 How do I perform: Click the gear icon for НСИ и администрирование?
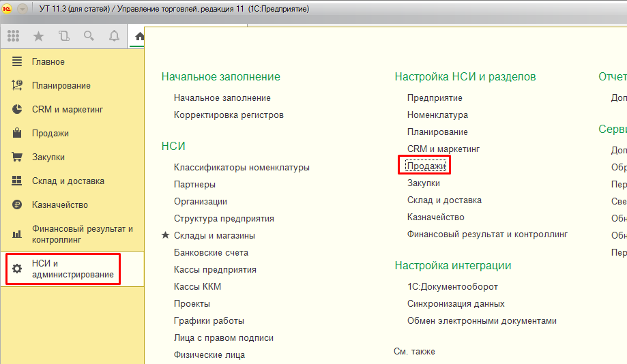(17, 269)
